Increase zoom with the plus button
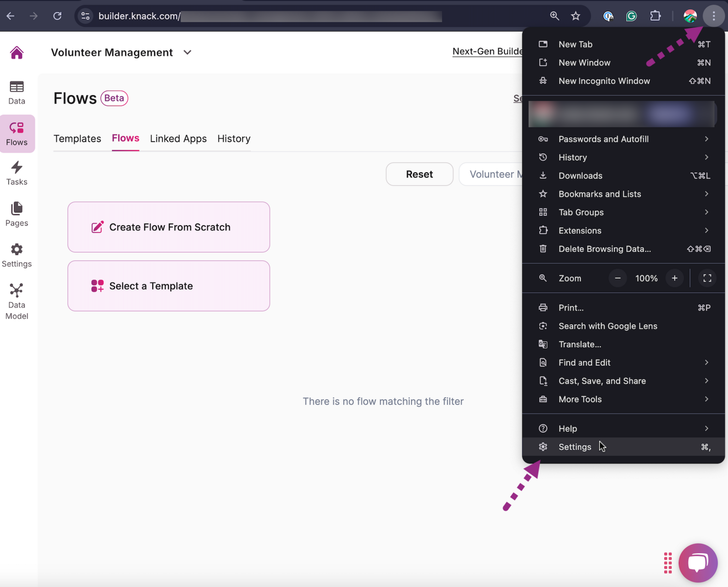The height and width of the screenshot is (587, 728). point(674,278)
